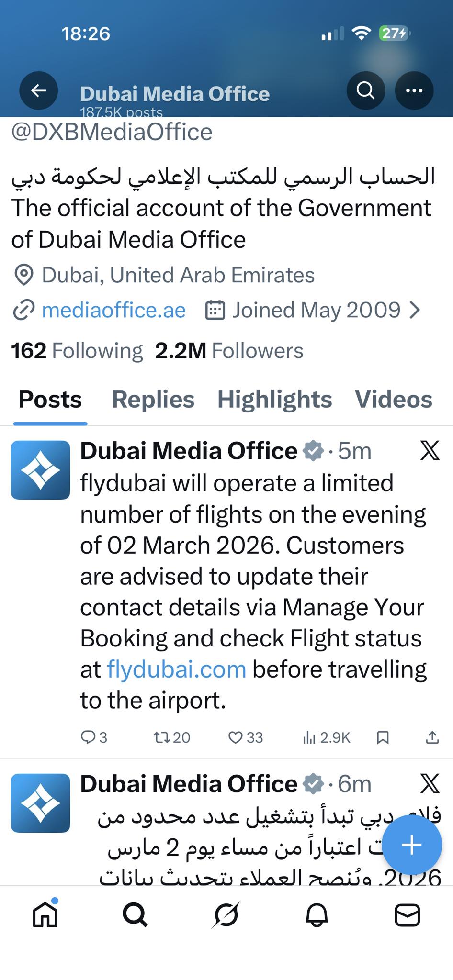
Task: Share the flydubai post via share icon
Action: [x=432, y=737]
